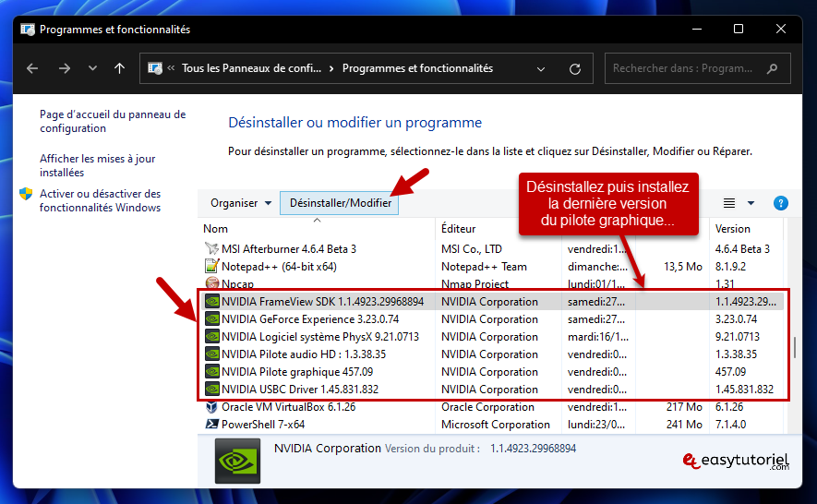
Task: Click NVIDIA USBC Driver 1.45.831.832 name
Action: 300,390
